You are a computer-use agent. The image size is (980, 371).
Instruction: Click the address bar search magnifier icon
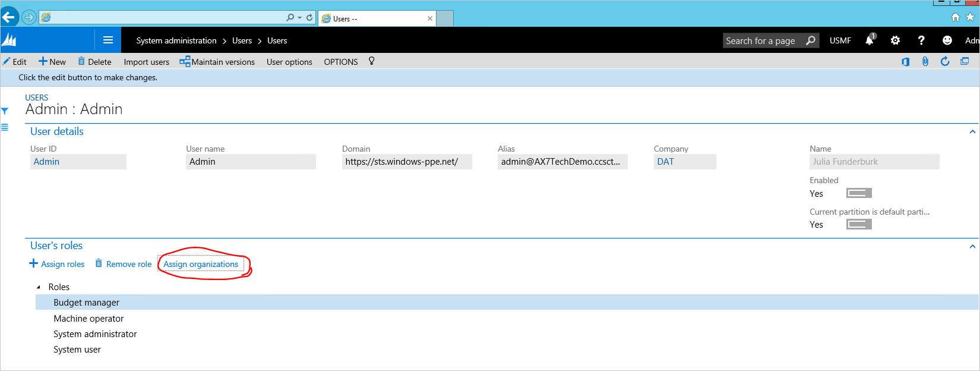(290, 18)
